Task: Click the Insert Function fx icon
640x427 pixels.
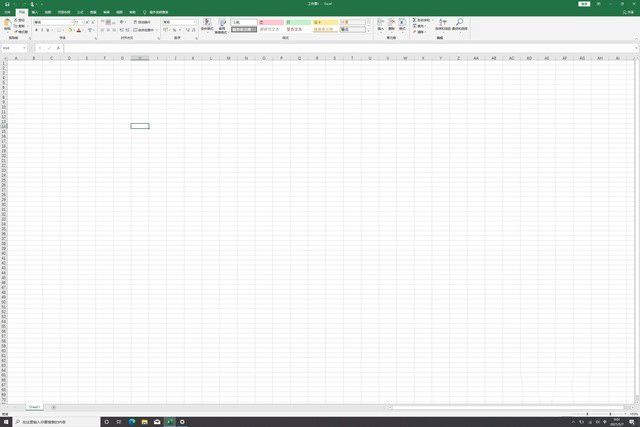Action: point(58,48)
